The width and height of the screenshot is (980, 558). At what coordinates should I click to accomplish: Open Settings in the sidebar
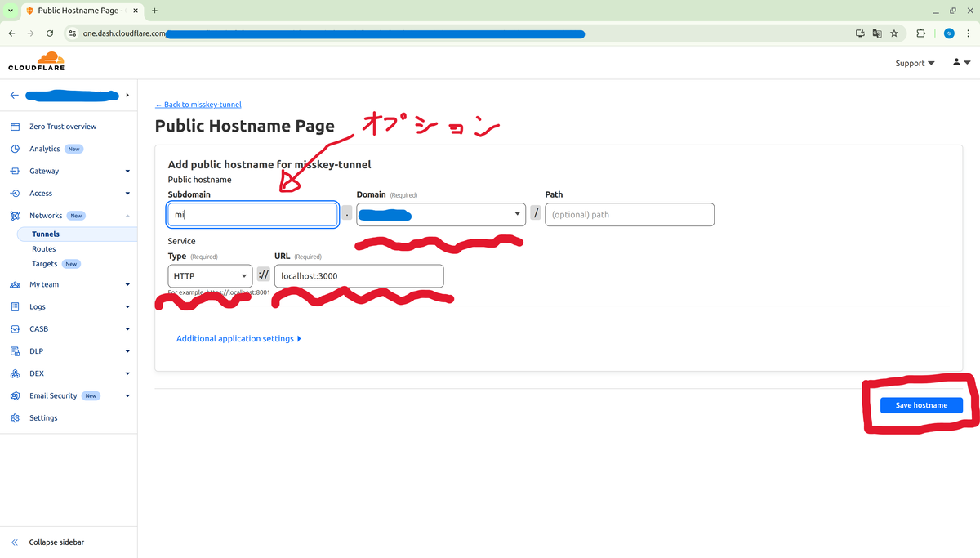click(x=43, y=417)
